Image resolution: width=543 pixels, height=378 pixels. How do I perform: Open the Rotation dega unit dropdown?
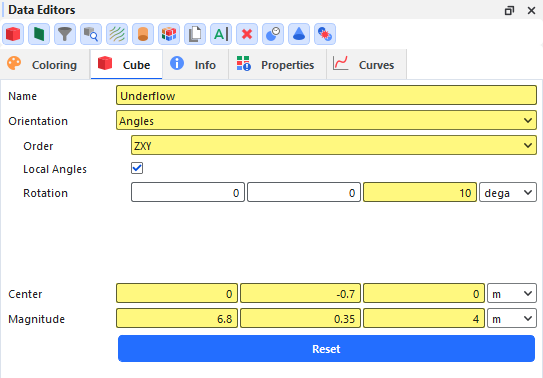click(x=508, y=192)
